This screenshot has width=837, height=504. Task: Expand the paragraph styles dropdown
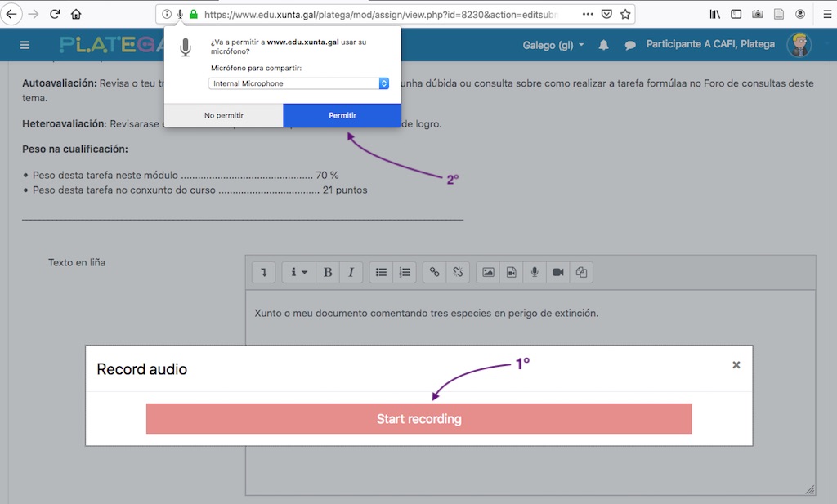click(299, 273)
